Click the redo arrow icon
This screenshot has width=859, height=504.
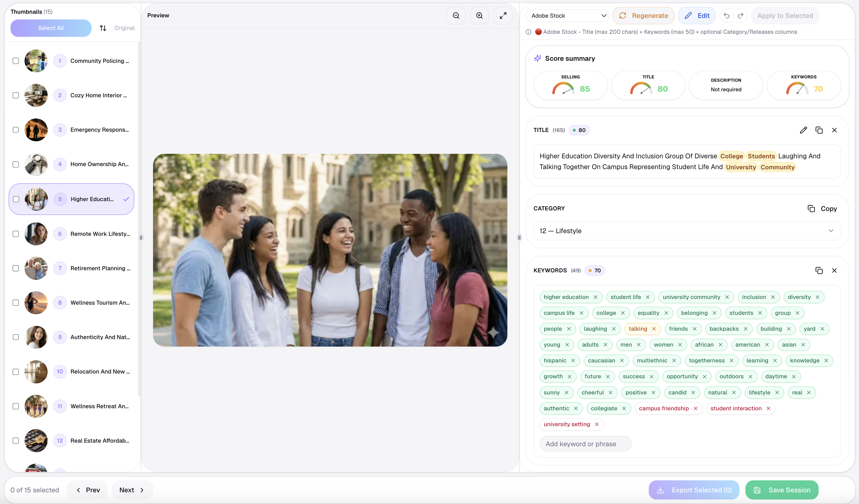[740, 16]
